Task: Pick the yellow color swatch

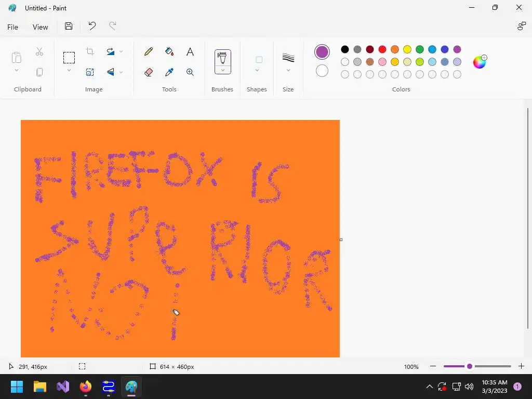Action: click(407, 49)
